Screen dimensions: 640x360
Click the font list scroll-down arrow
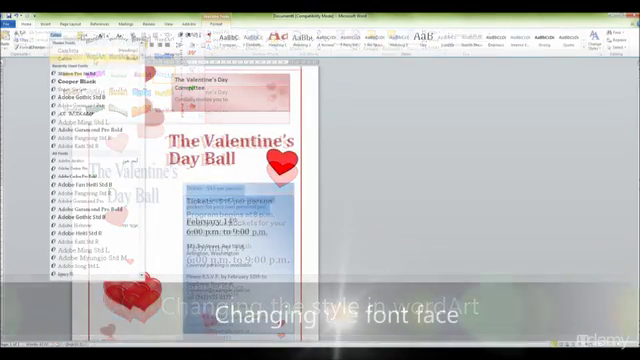click(x=142, y=275)
